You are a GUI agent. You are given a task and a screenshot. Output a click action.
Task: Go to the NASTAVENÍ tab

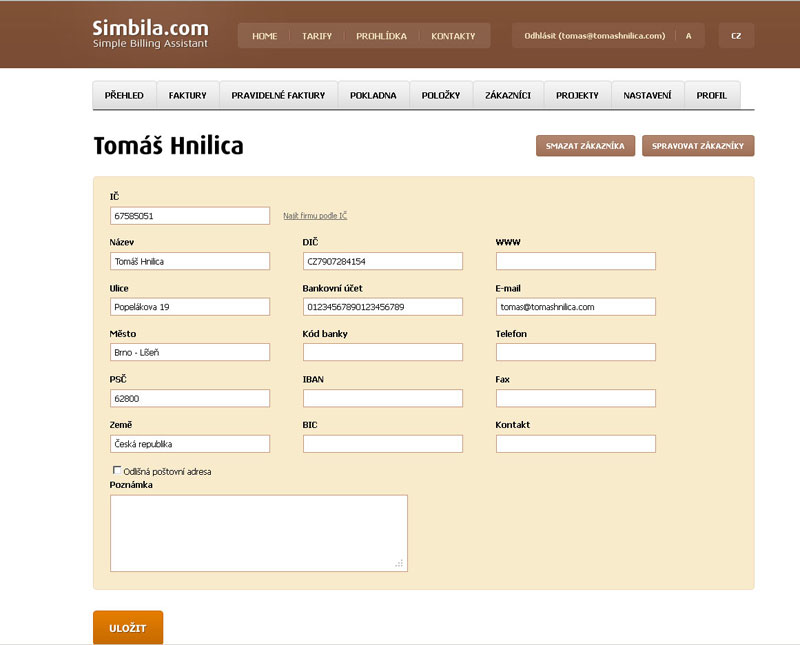coord(647,96)
